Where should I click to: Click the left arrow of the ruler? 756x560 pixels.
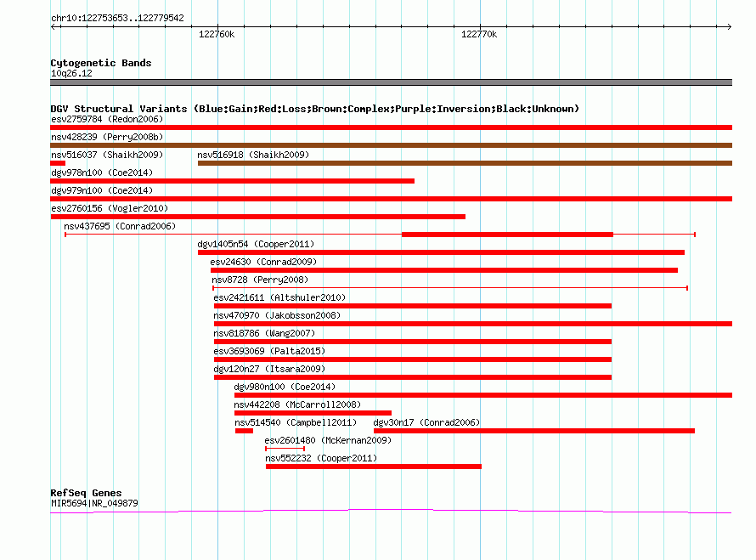tap(54, 26)
